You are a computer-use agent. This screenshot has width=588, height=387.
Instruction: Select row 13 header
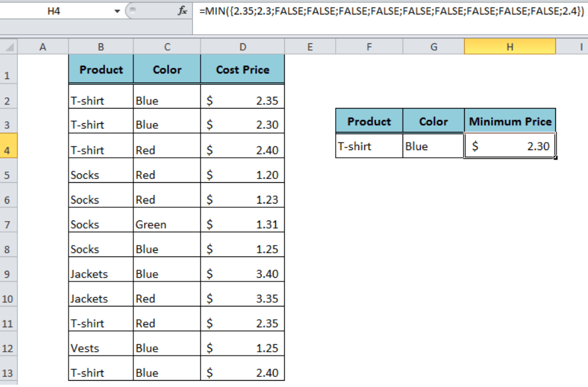pos(8,368)
